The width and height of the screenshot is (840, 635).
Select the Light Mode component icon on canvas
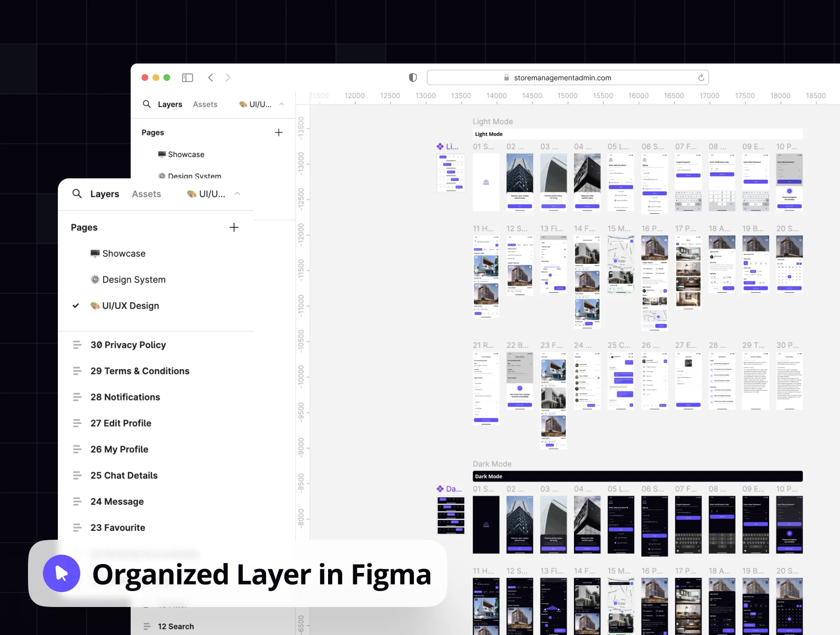point(440,147)
